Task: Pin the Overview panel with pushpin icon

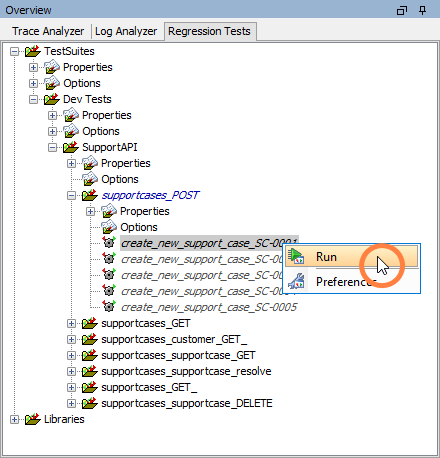Action: coord(422,11)
